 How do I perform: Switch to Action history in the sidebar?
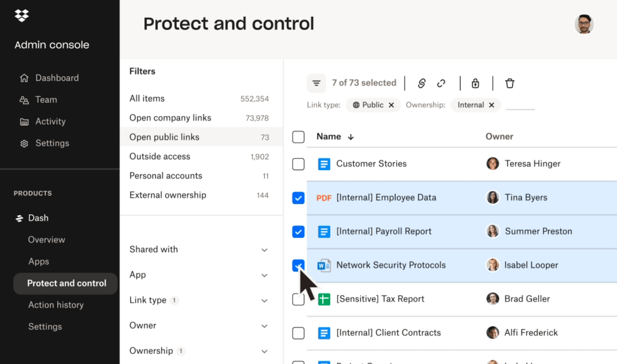point(56,305)
